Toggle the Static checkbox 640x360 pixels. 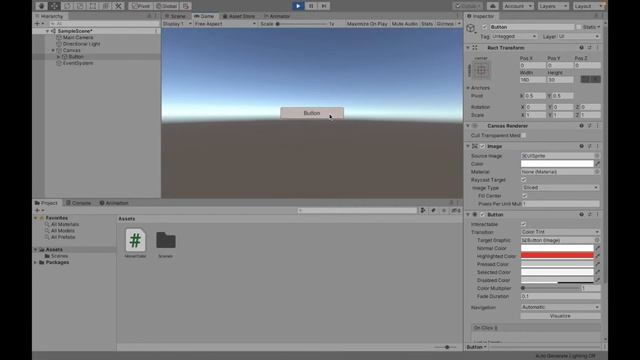coord(578,27)
